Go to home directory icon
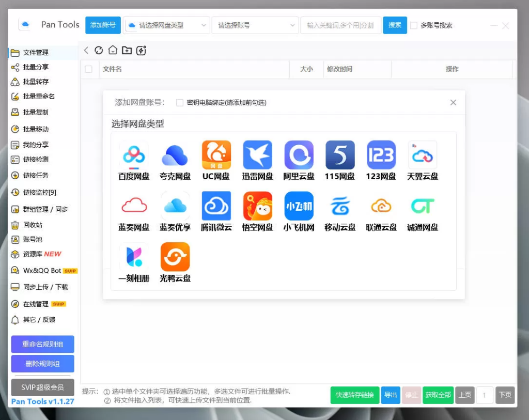Viewport: 529px width, 420px height. (x=113, y=50)
